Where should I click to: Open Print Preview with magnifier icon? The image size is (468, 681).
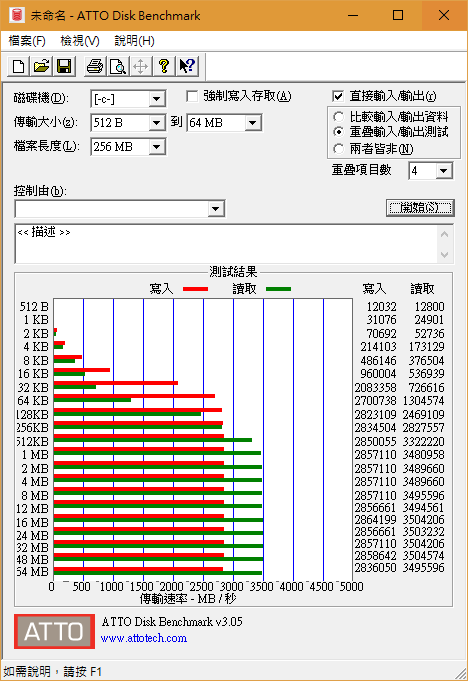pyautogui.click(x=118, y=66)
